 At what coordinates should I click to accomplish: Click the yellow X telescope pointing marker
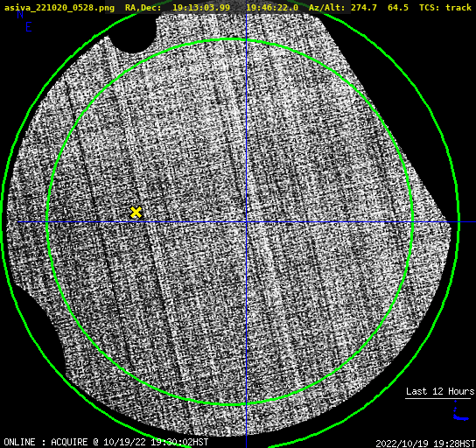[136, 212]
